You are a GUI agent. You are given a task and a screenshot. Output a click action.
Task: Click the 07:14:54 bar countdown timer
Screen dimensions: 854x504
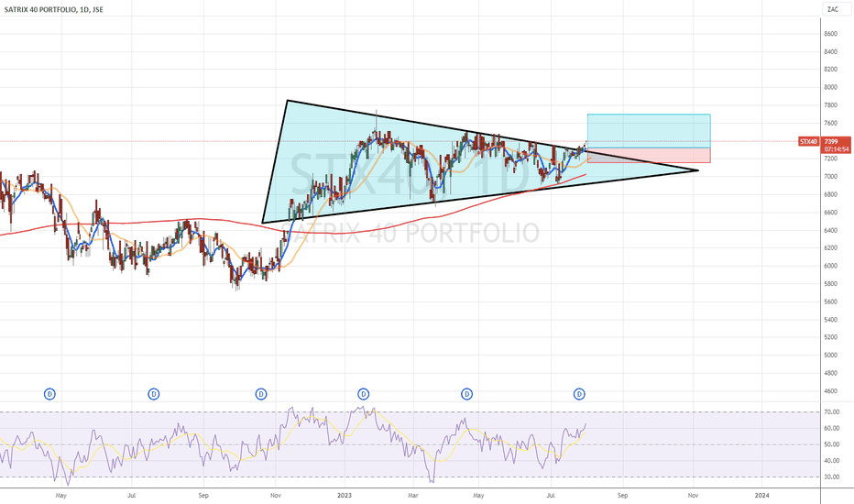836,149
